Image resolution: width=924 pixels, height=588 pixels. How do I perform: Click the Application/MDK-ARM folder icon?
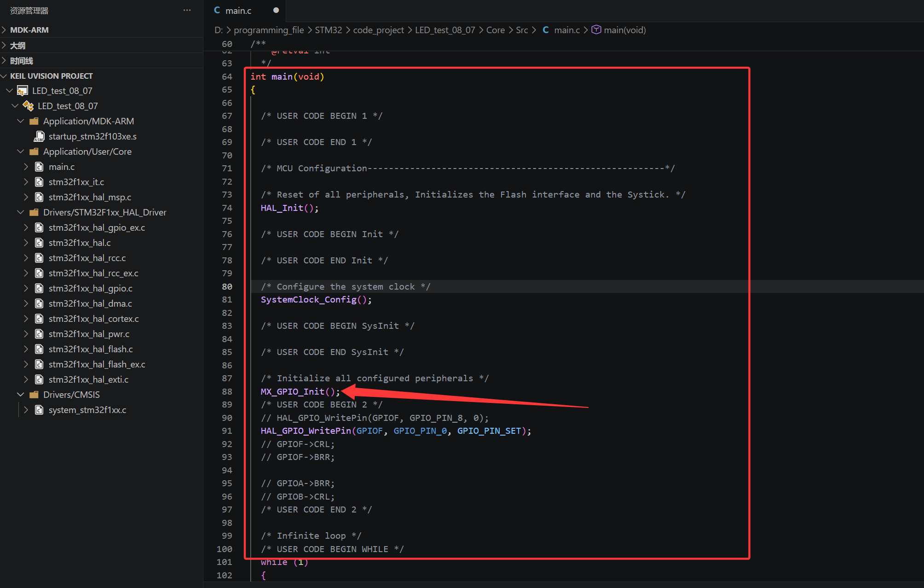[34, 121]
